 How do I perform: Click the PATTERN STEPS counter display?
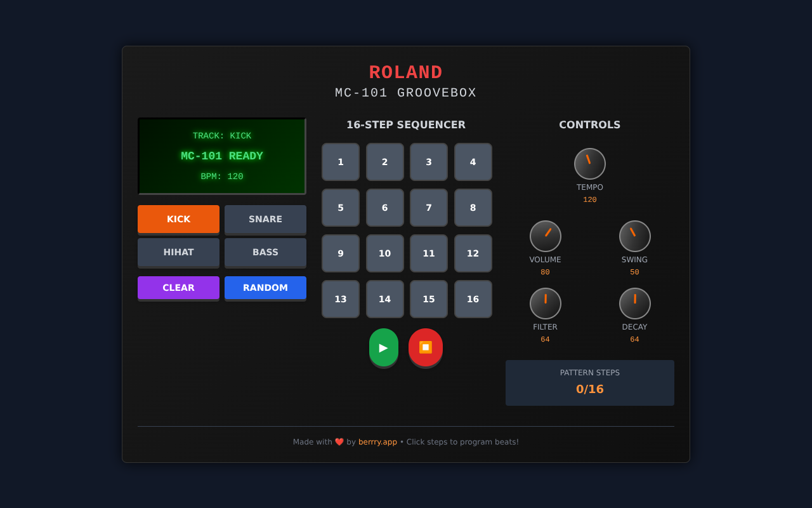pyautogui.click(x=589, y=382)
